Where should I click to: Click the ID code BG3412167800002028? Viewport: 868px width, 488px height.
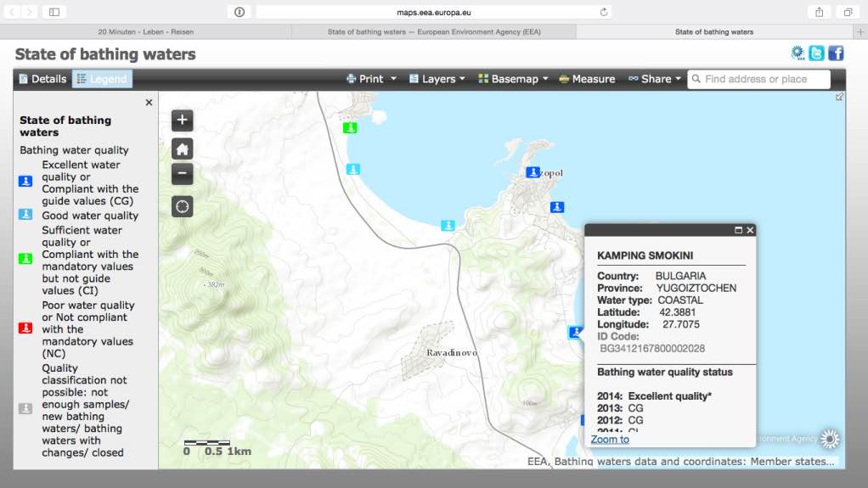652,349
